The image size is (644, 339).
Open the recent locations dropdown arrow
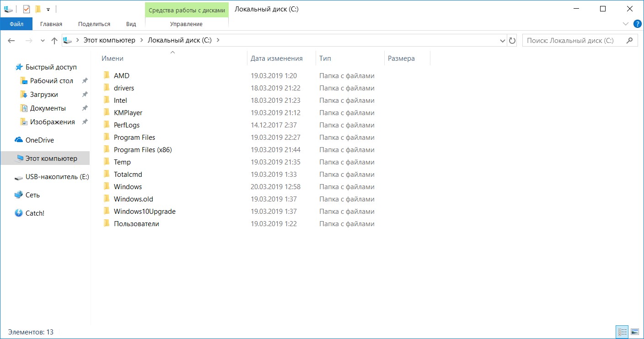pyautogui.click(x=43, y=41)
